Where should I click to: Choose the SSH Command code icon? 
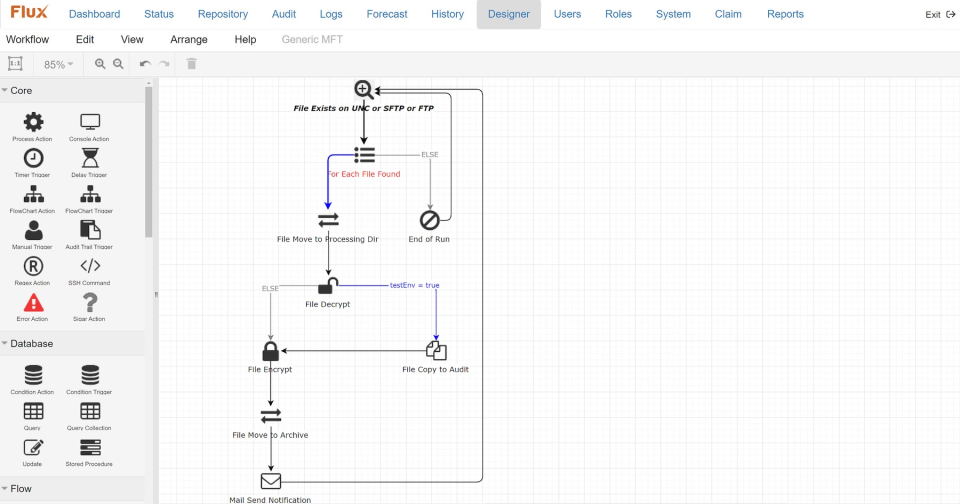(x=90, y=266)
